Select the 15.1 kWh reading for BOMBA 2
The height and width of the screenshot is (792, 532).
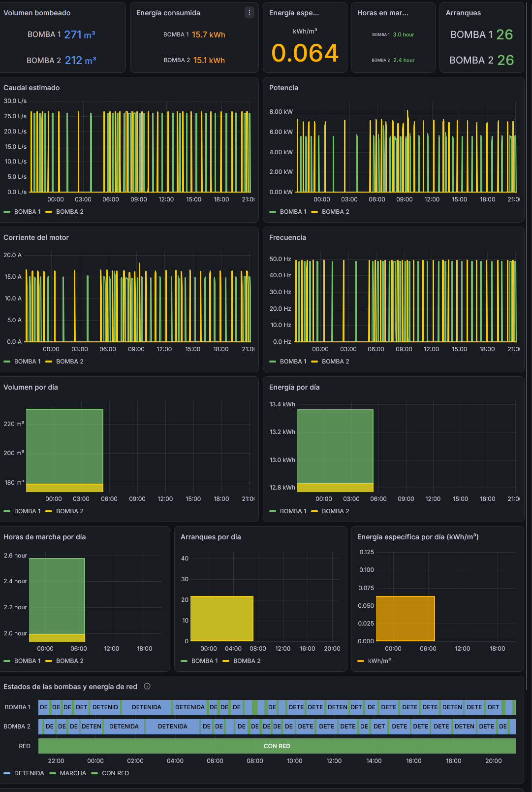[209, 60]
